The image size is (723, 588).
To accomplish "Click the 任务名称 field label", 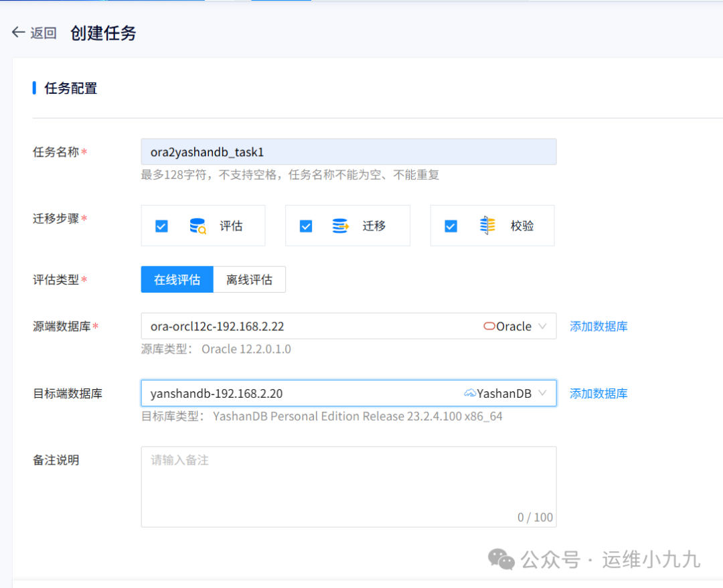I will pos(56,152).
